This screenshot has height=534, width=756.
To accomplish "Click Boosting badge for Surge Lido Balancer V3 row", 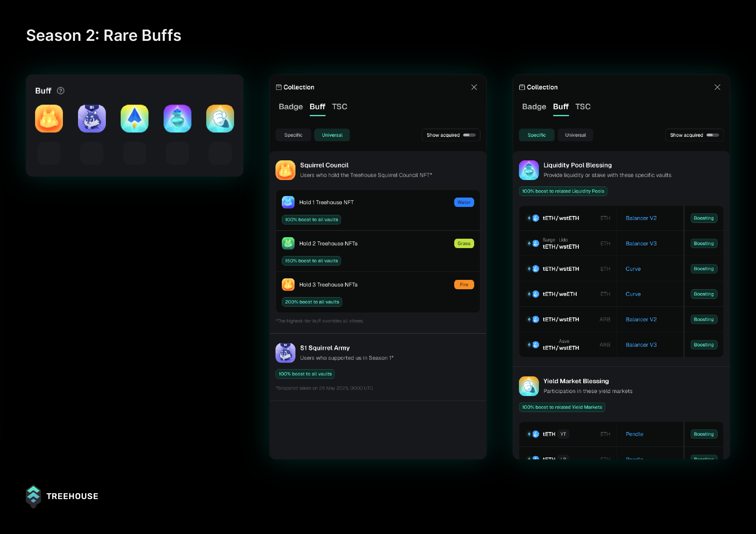I will 704,244.
